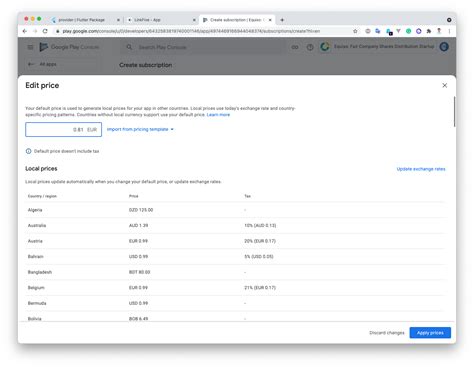Open the Learn more link

click(x=218, y=115)
